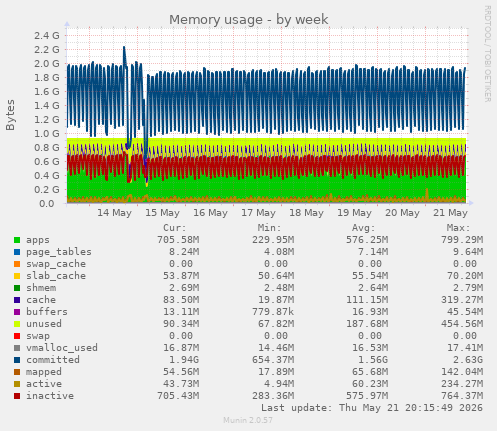Click the slab_cache yellow legend swatch

17,276
